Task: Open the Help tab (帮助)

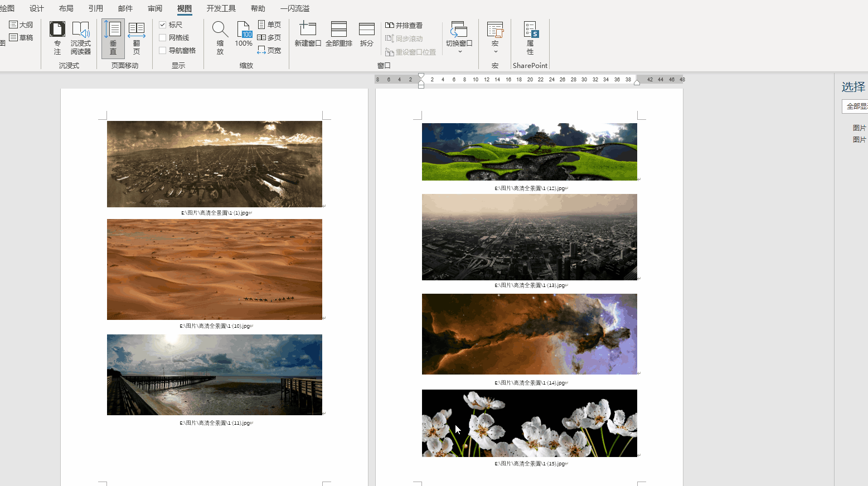Action: tap(258, 8)
